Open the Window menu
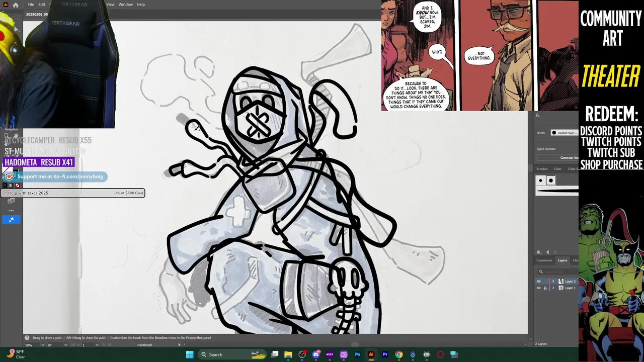Image resolution: width=644 pixels, height=362 pixels. point(126,5)
